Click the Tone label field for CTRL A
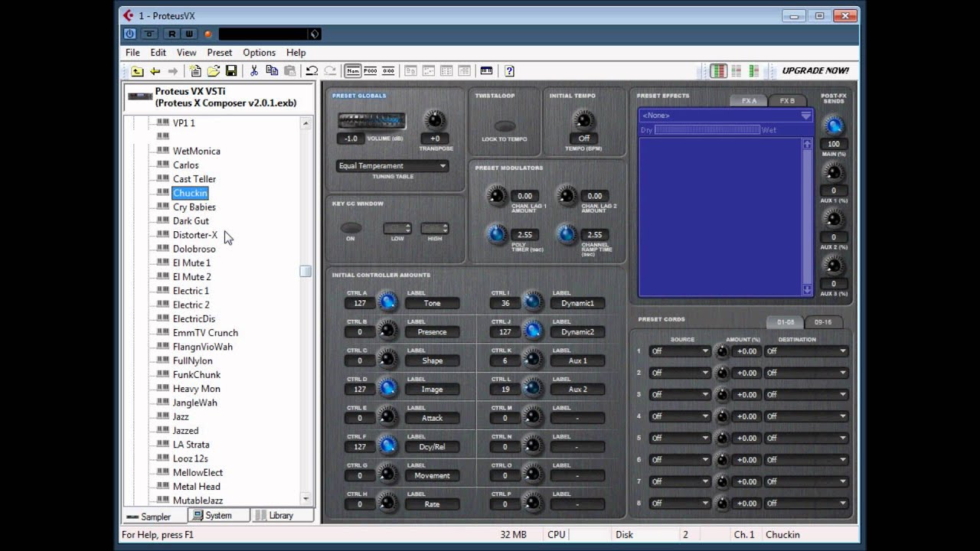This screenshot has height=551, width=980. (432, 303)
